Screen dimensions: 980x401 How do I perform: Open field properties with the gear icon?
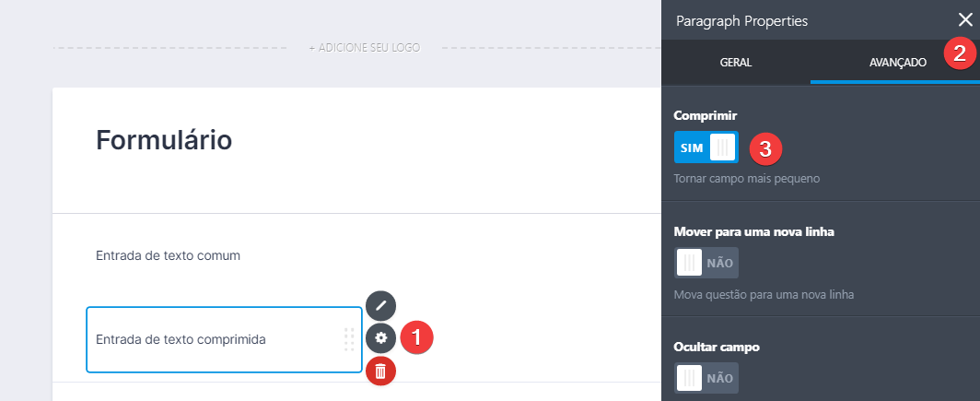coord(380,338)
